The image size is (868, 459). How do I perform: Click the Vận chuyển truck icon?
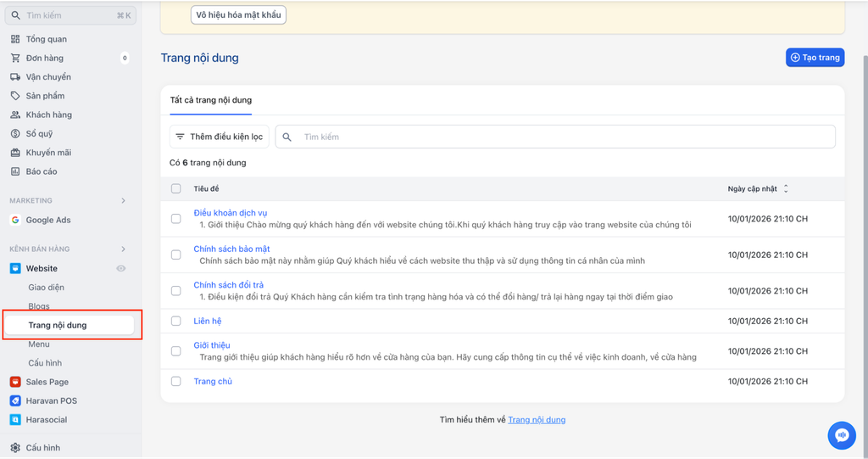(15, 77)
